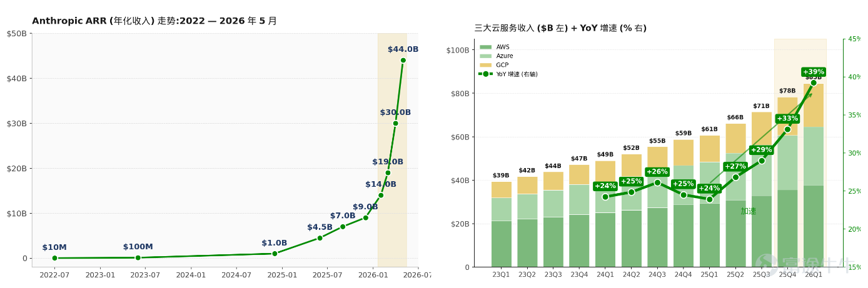Click the data point below $44.0B label
The height and width of the screenshot is (288, 868).
[x=403, y=61]
